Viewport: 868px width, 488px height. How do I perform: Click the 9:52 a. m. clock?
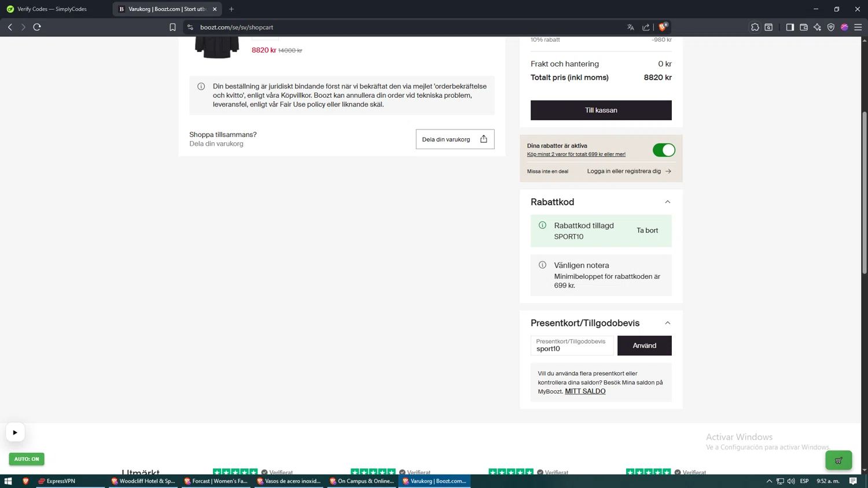(828, 481)
